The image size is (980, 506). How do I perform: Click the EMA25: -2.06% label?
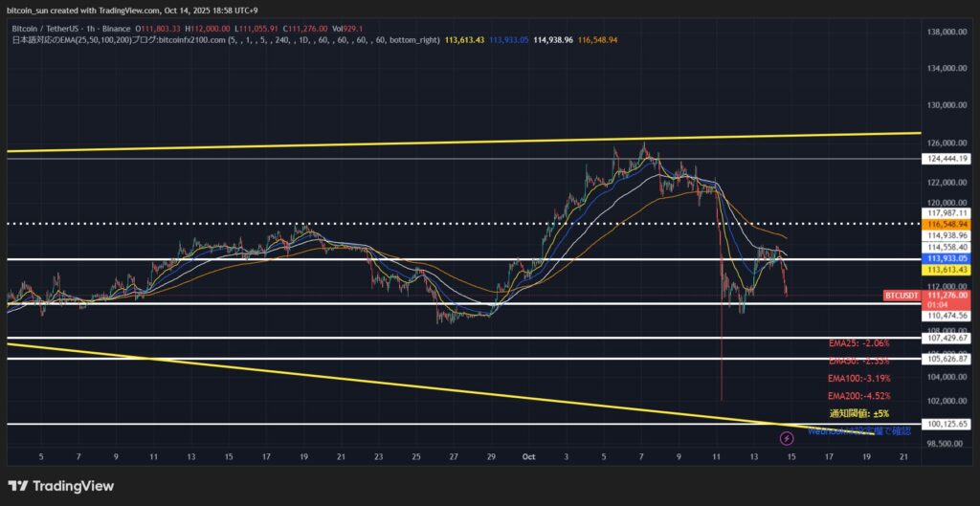coord(858,342)
